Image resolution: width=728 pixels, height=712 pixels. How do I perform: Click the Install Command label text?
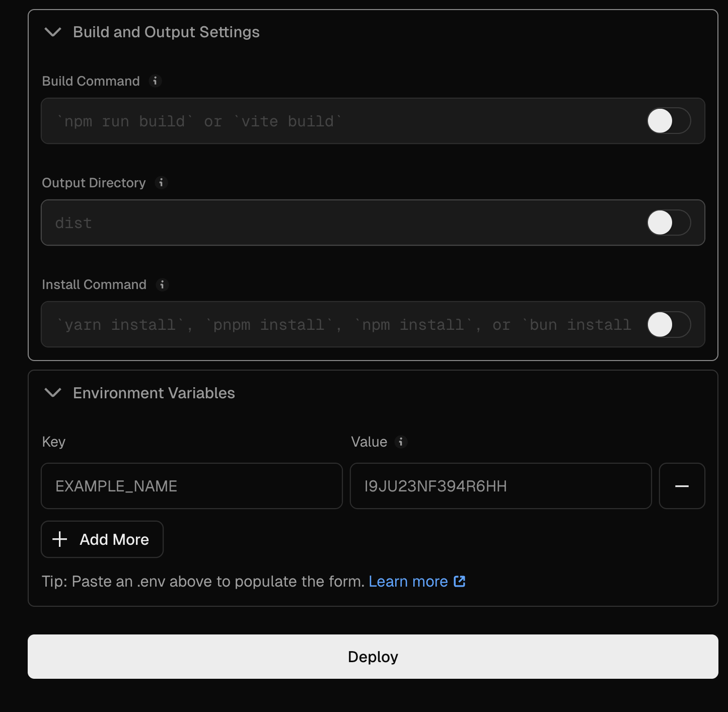point(95,284)
